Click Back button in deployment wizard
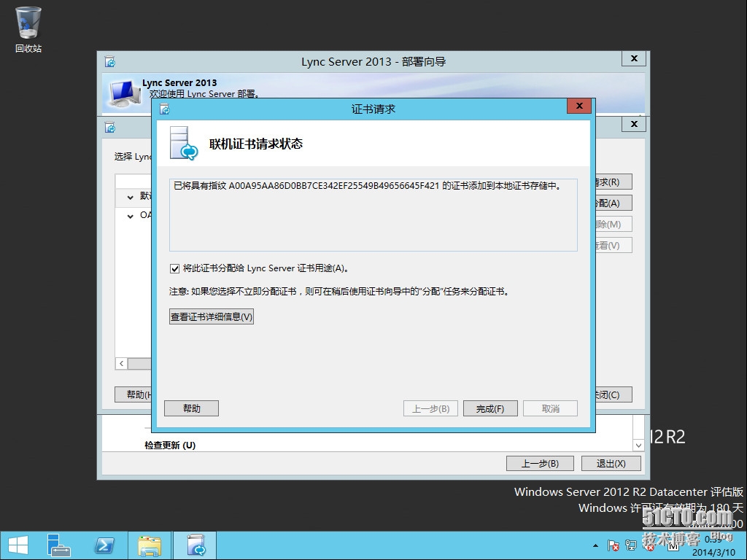This screenshot has width=747, height=560. (x=540, y=463)
